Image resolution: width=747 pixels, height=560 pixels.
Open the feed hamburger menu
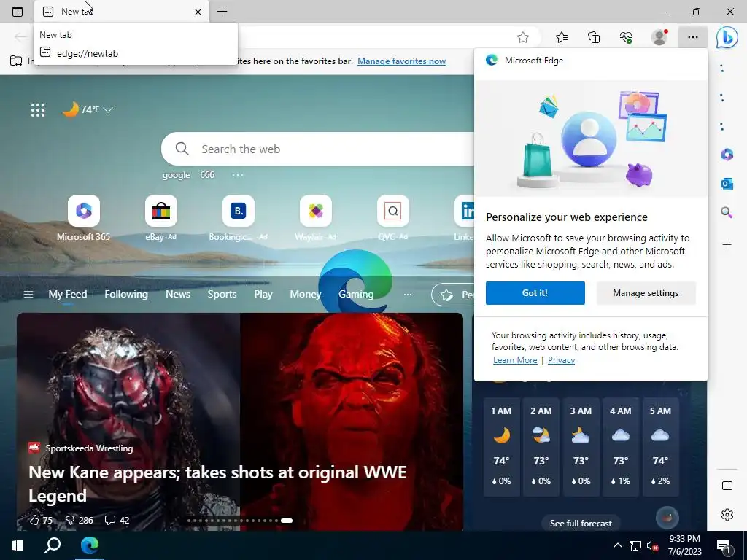click(28, 295)
